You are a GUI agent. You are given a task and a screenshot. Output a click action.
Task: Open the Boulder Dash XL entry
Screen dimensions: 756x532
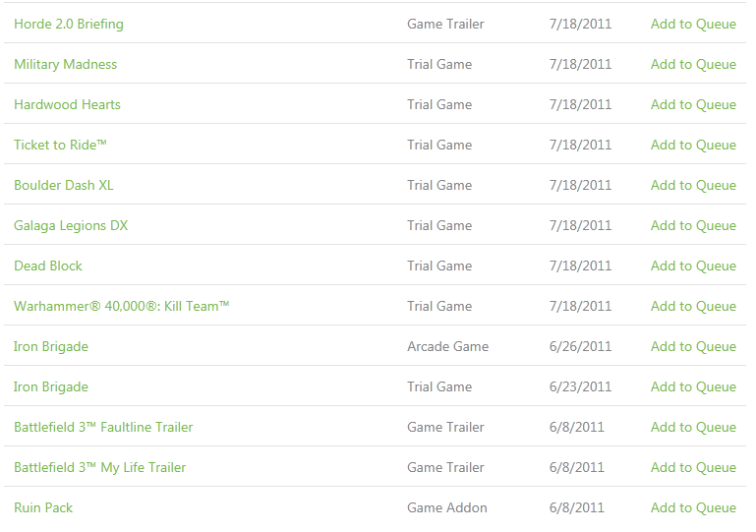[x=64, y=185]
